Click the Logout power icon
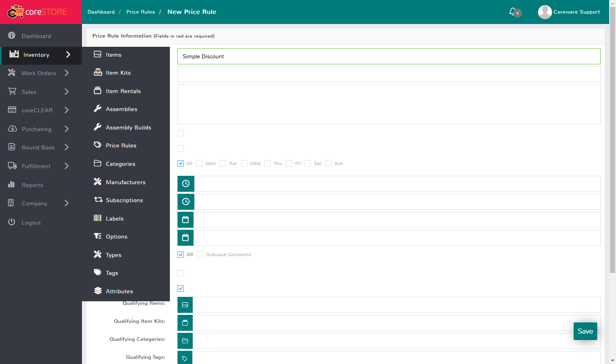The width and height of the screenshot is (616, 364). [12, 222]
